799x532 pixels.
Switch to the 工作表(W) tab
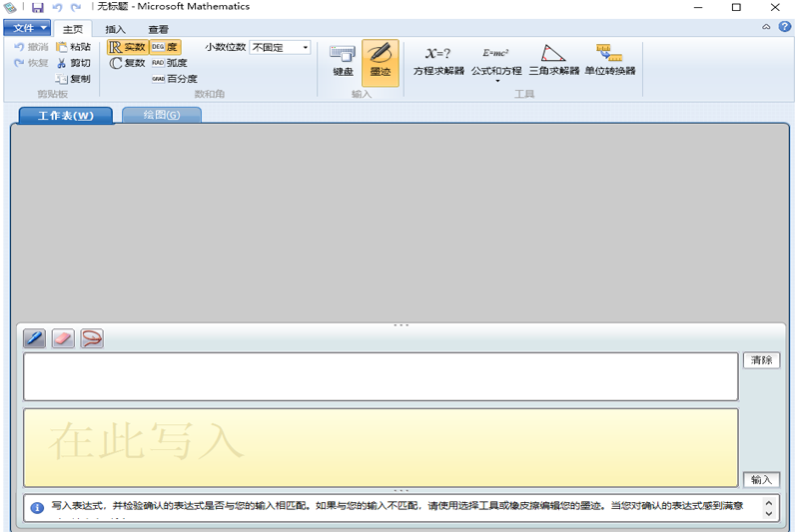point(66,116)
